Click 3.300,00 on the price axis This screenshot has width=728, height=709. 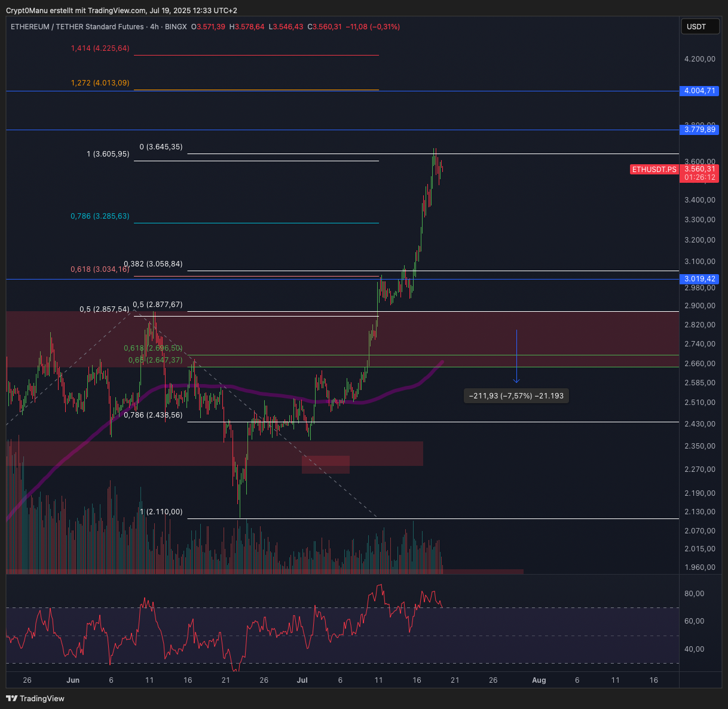[699, 219]
